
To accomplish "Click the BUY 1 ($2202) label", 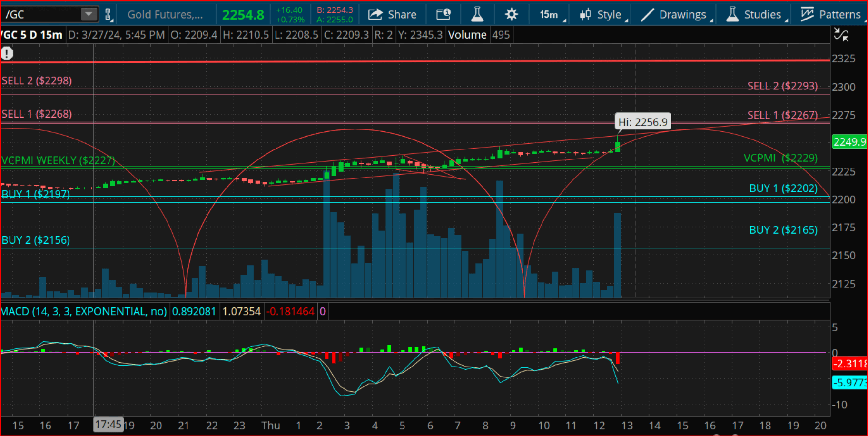I will click(783, 188).
